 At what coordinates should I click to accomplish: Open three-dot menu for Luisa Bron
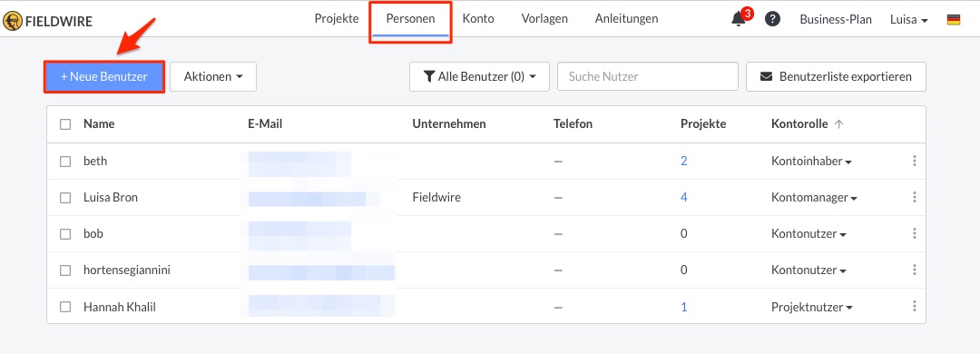coord(915,198)
